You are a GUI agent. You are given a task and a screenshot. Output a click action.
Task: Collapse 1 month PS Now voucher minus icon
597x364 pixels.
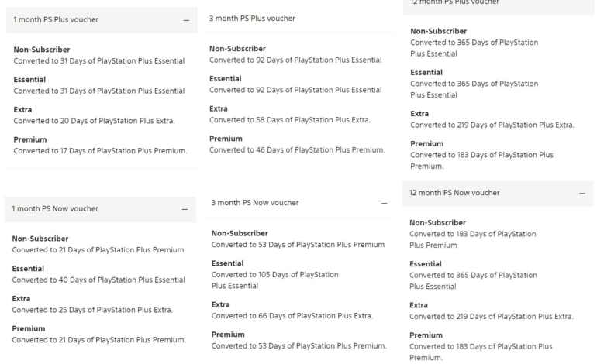coord(185,209)
